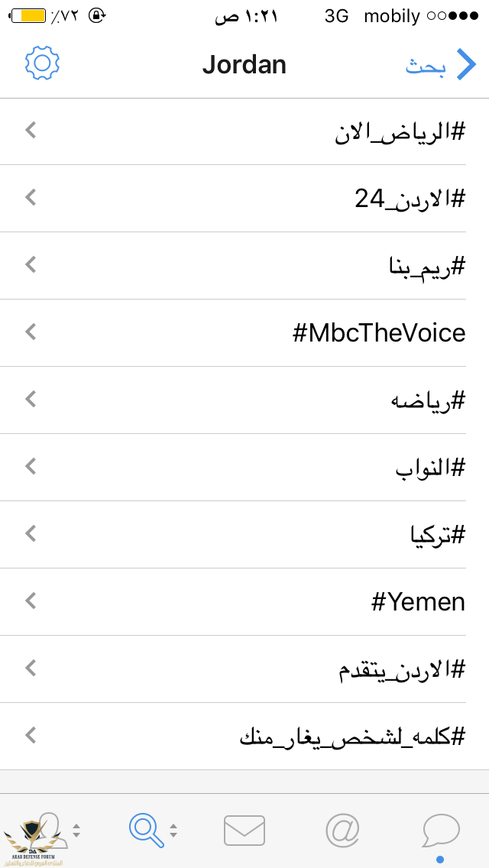Open the mentions @ tab
The height and width of the screenshot is (868, 489).
tap(342, 831)
